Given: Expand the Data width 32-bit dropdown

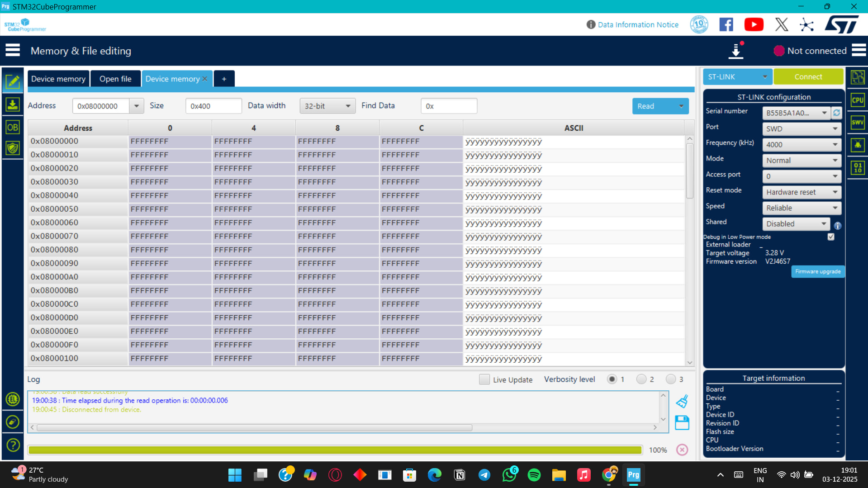Looking at the screenshot, I should 327,106.
